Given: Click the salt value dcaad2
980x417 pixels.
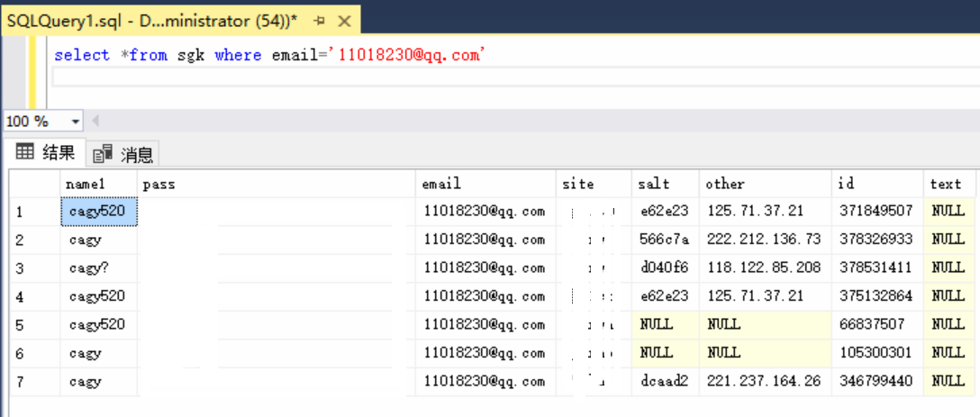Looking at the screenshot, I should click(x=666, y=381).
